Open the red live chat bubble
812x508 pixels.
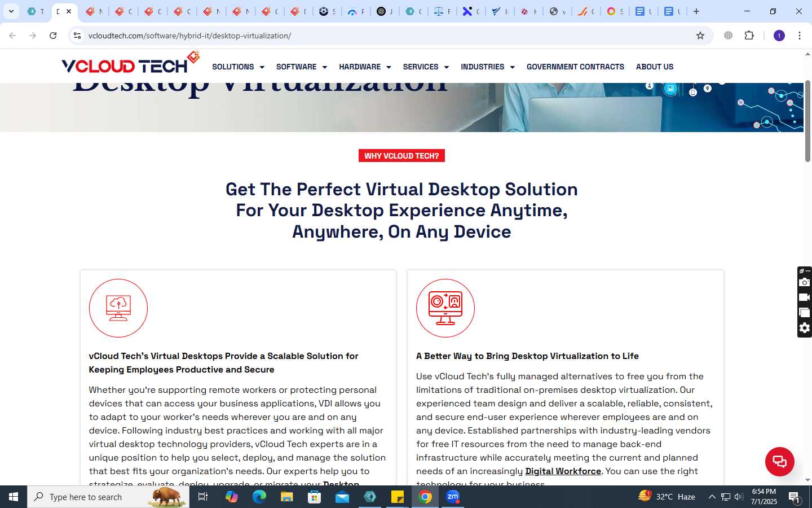(779, 461)
